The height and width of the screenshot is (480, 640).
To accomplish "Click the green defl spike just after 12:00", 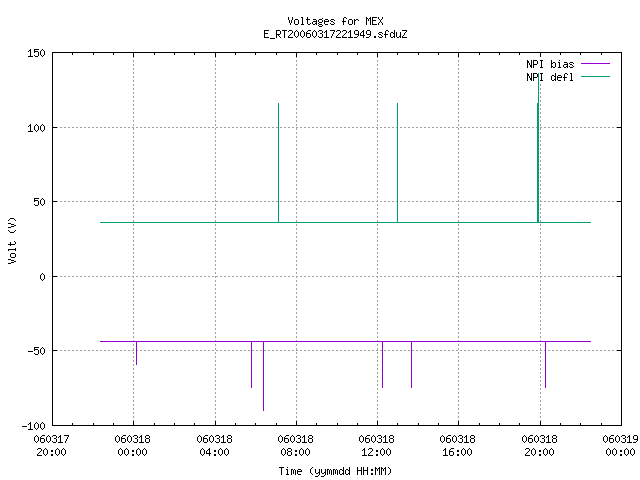I will [398, 162].
